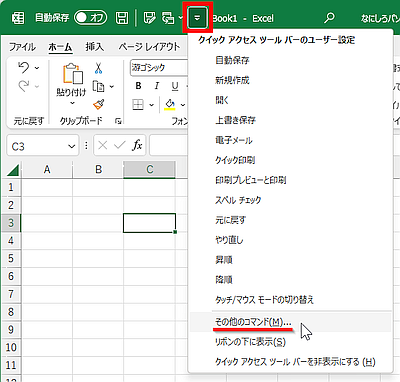Click the 游ゴシック font name box
Viewport: 400px width, 382px height.
(x=159, y=68)
